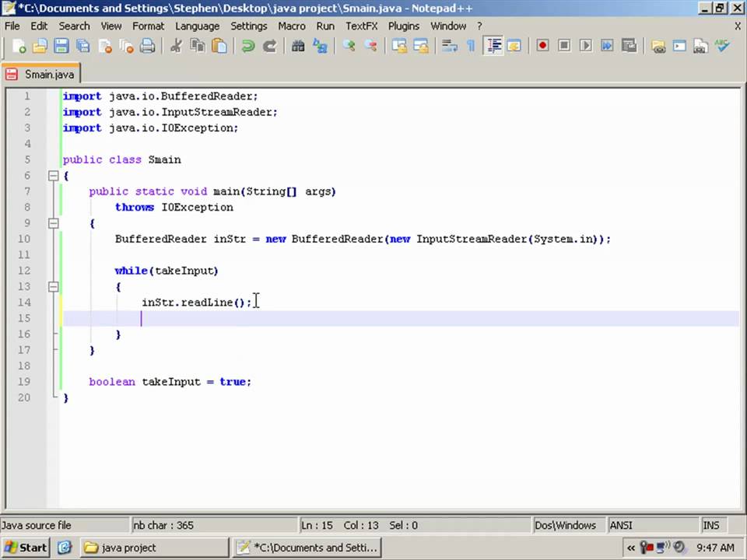The image size is (747, 560).
Task: Toggle the indent guide button
Action: click(493, 46)
